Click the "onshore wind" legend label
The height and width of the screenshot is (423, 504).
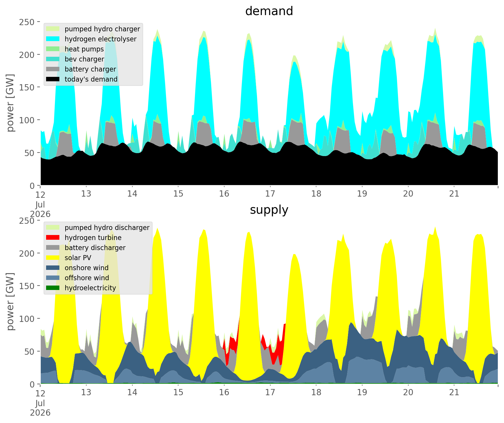pos(87,268)
